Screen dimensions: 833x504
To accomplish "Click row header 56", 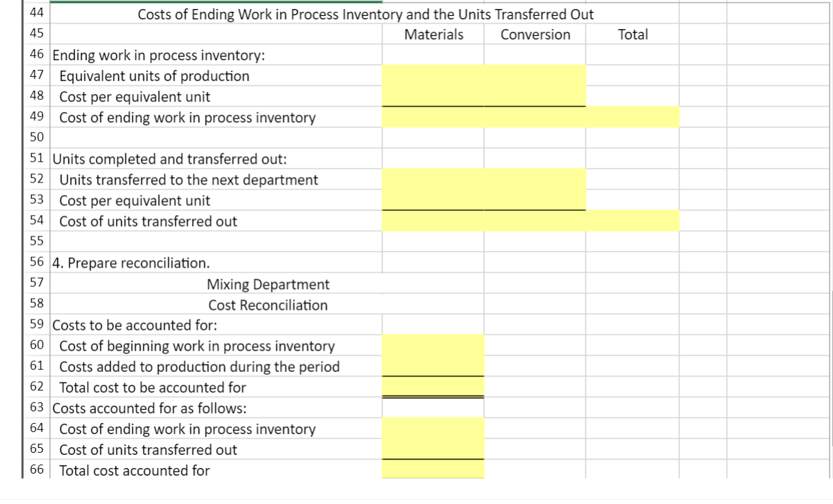I will point(37,263).
